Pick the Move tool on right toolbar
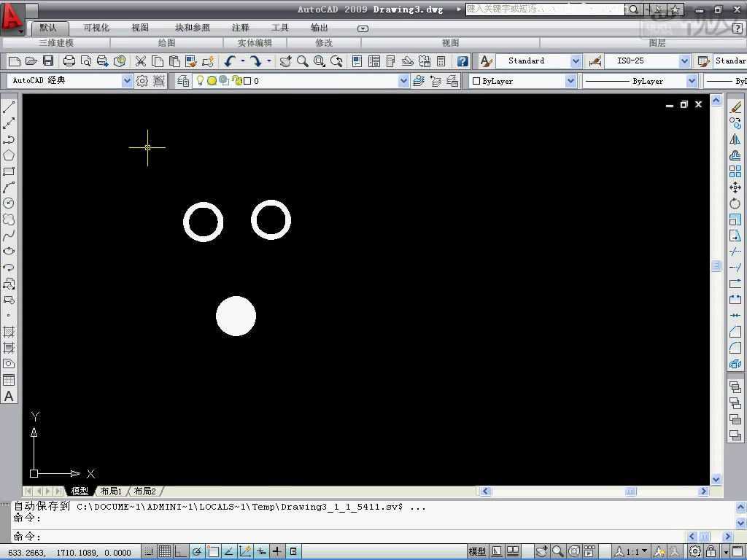Screen dimensions: 747x560 point(735,187)
